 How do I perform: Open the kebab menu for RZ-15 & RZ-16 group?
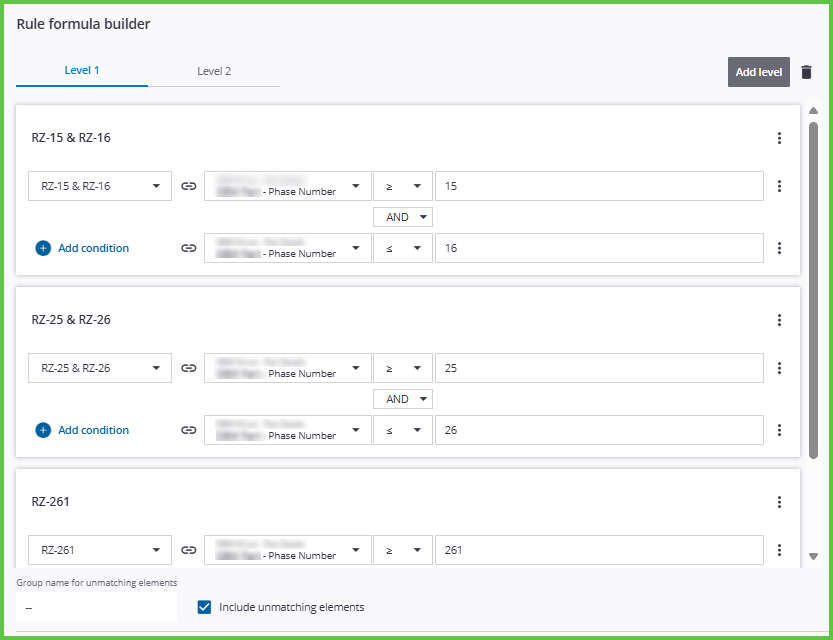(780, 138)
